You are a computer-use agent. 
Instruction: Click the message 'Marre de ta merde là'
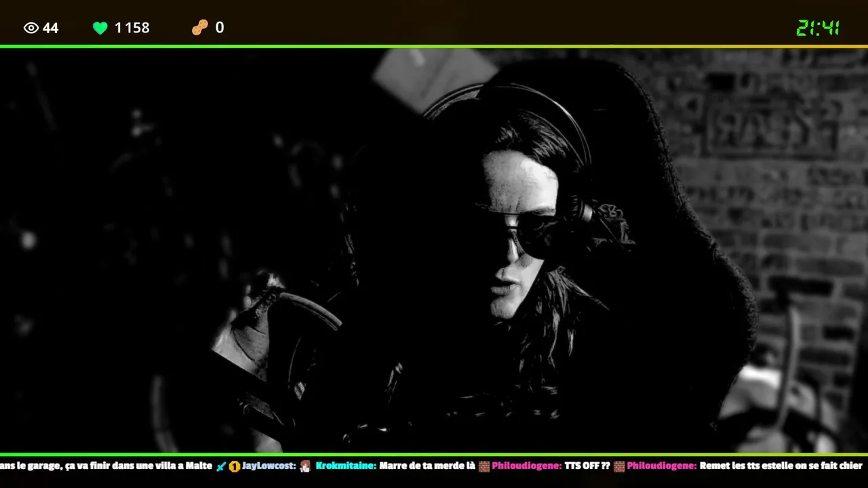[427, 466]
